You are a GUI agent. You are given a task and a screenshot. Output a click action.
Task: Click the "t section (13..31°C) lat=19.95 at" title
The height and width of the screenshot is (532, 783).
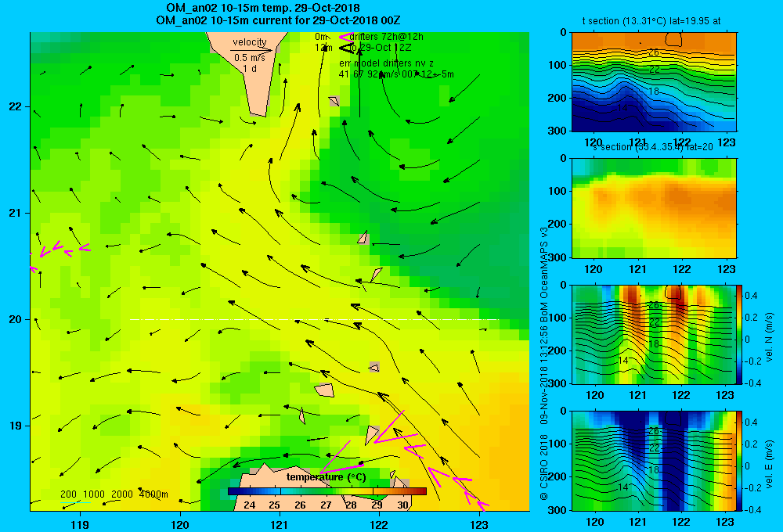(651, 21)
